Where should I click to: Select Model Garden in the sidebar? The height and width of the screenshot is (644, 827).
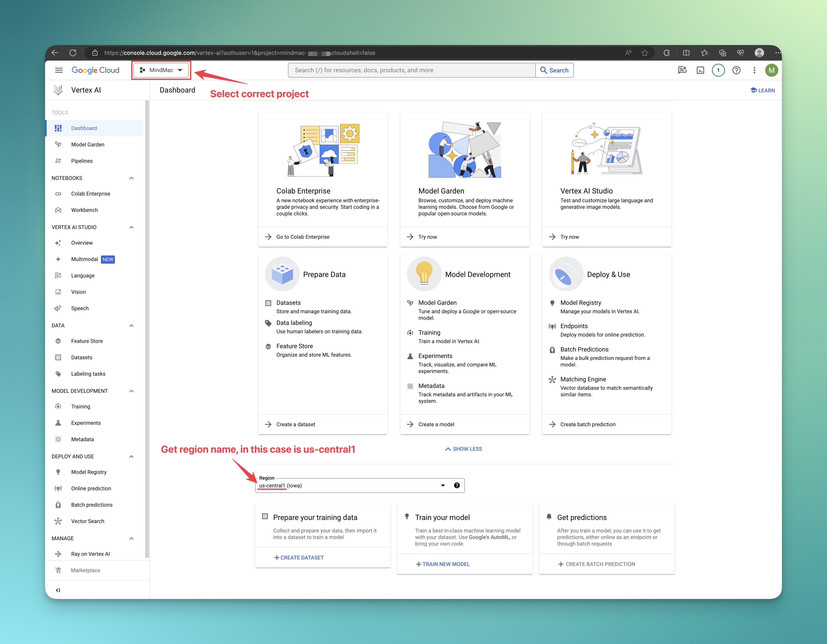click(87, 145)
